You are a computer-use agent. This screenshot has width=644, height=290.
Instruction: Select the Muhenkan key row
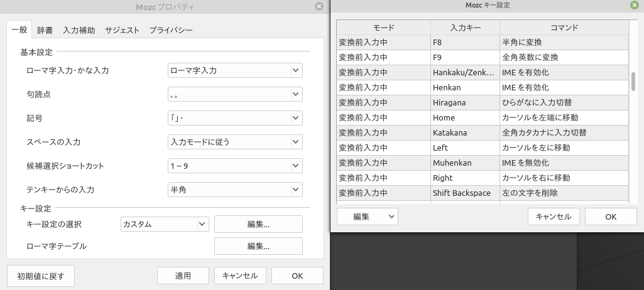point(483,163)
